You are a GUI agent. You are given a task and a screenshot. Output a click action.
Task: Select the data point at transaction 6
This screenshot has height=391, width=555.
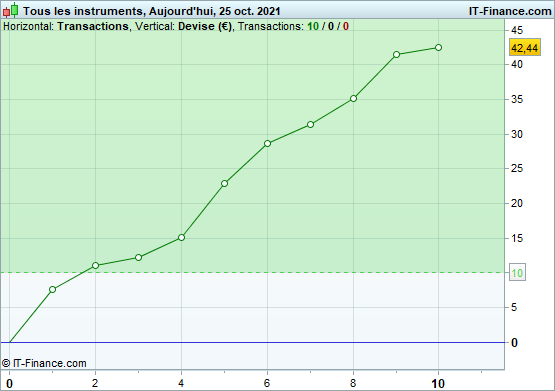[x=267, y=143]
